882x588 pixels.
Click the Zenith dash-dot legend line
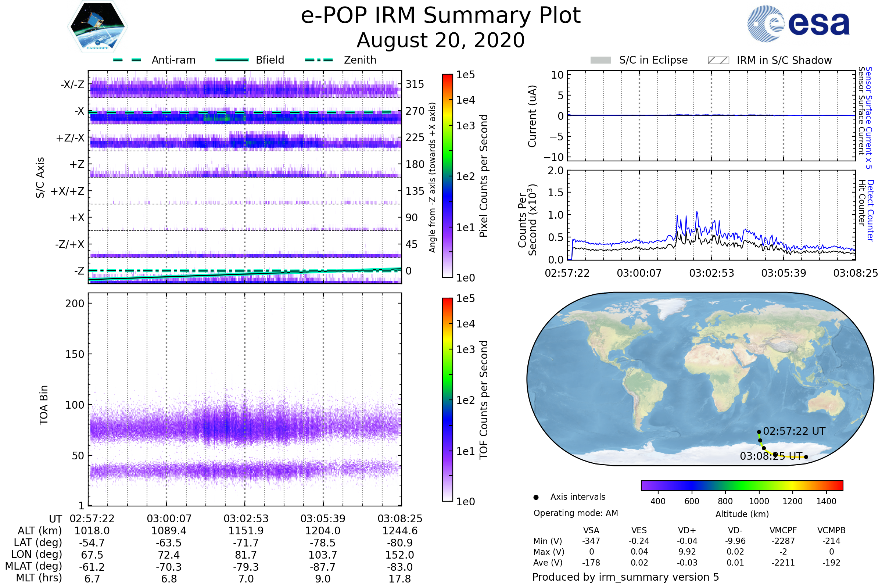click(319, 60)
